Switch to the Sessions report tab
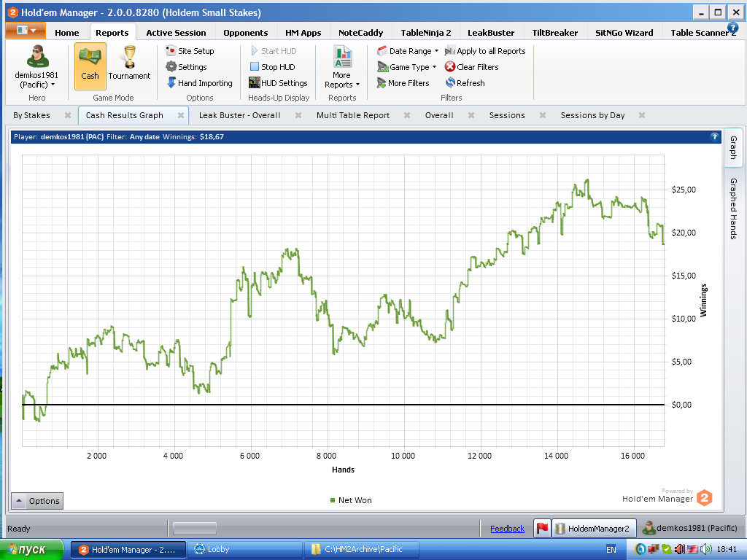 [x=507, y=115]
